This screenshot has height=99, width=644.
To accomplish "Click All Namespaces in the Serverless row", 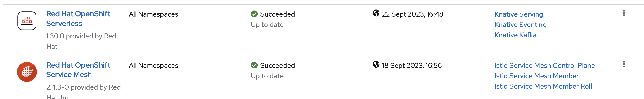I will tap(153, 14).
